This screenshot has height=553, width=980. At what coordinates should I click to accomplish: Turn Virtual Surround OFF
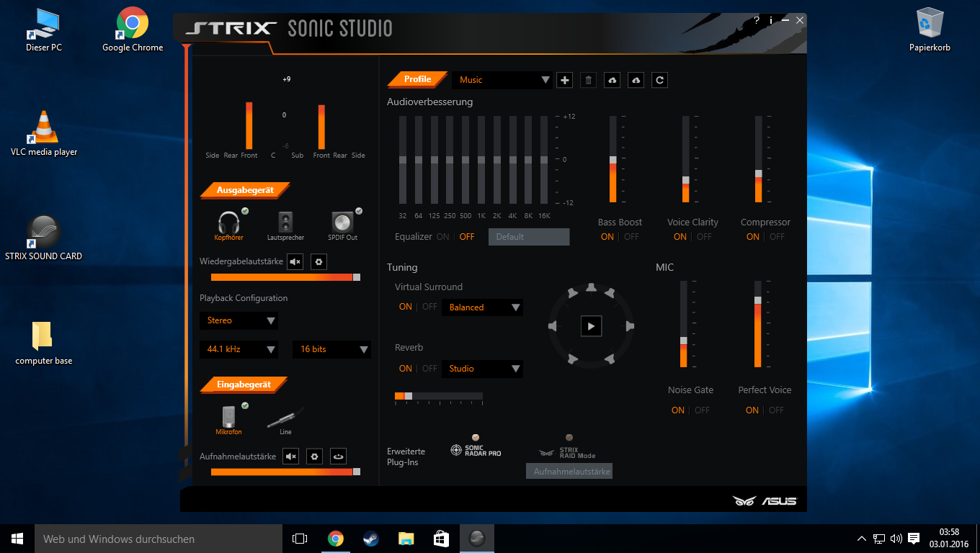pos(429,307)
